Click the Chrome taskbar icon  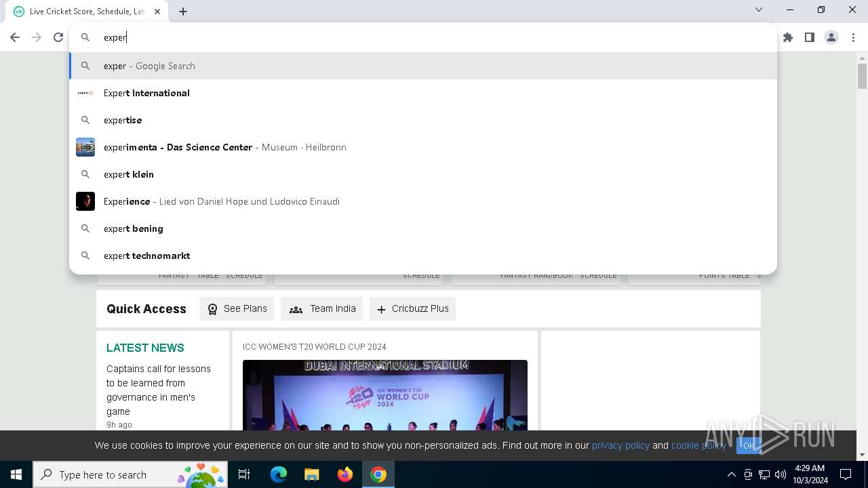pos(378,474)
